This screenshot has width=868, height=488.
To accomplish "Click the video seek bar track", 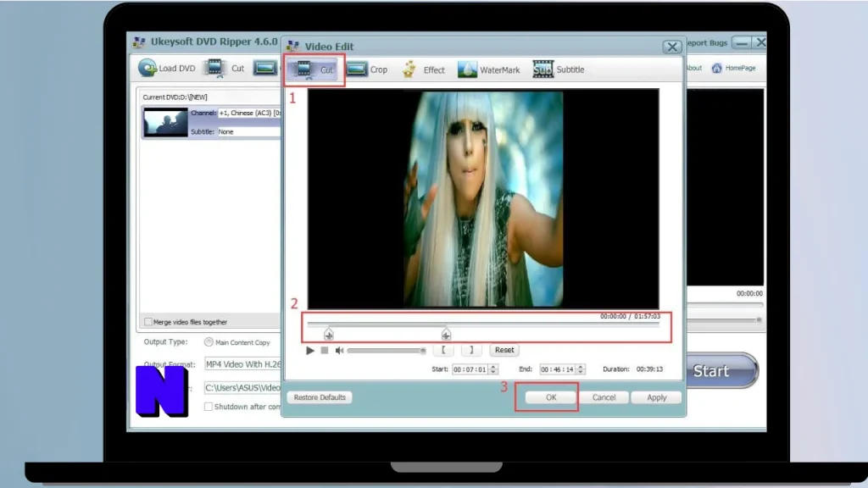I will (483, 324).
